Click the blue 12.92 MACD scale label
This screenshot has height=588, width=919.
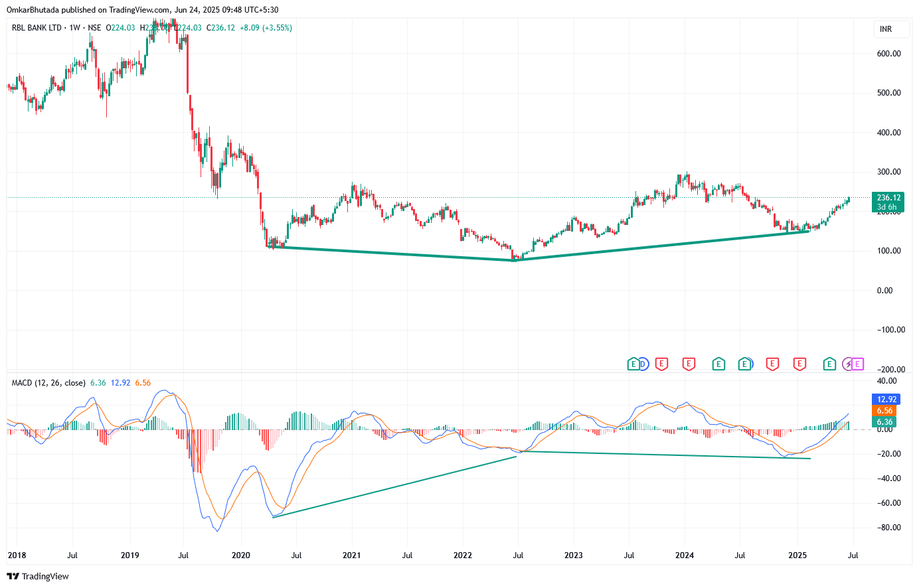click(x=886, y=400)
